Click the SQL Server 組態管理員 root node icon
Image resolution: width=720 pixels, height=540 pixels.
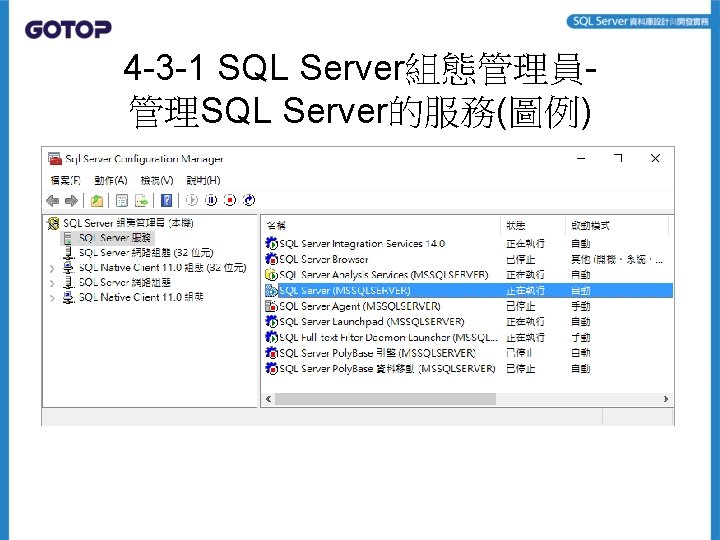click(53, 224)
